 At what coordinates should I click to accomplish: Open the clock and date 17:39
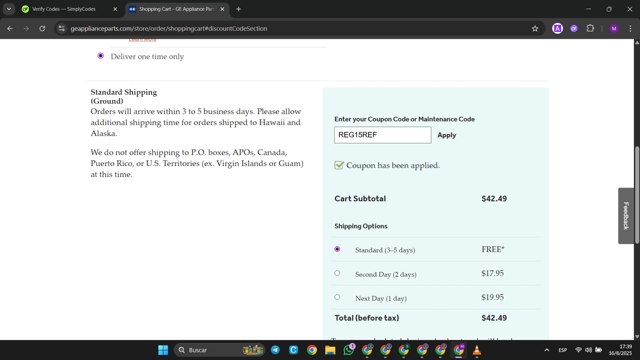[x=620, y=350]
